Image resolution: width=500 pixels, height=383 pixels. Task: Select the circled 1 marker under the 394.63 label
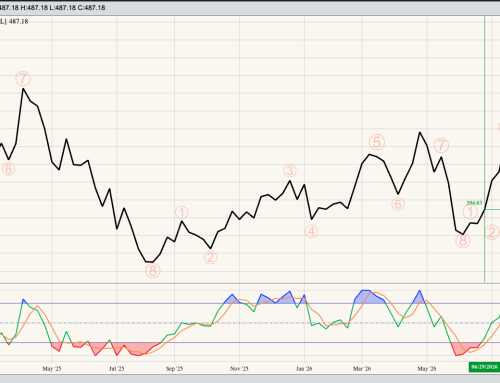[x=470, y=212]
